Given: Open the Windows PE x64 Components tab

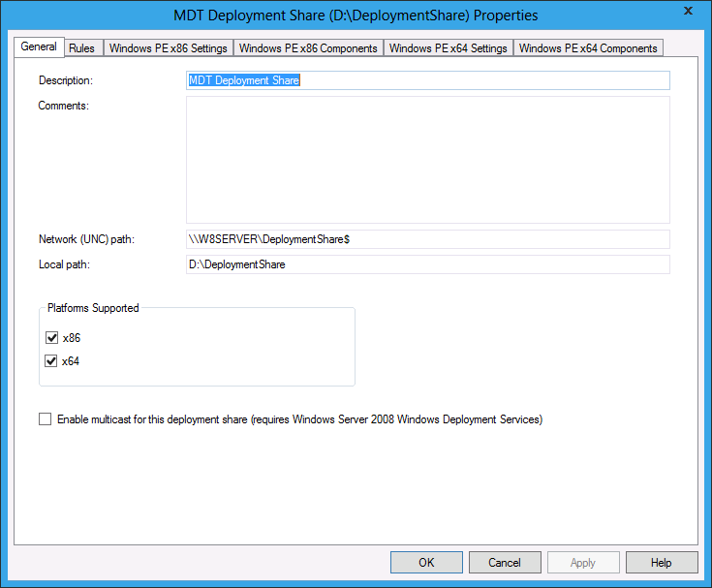Looking at the screenshot, I should pos(588,48).
